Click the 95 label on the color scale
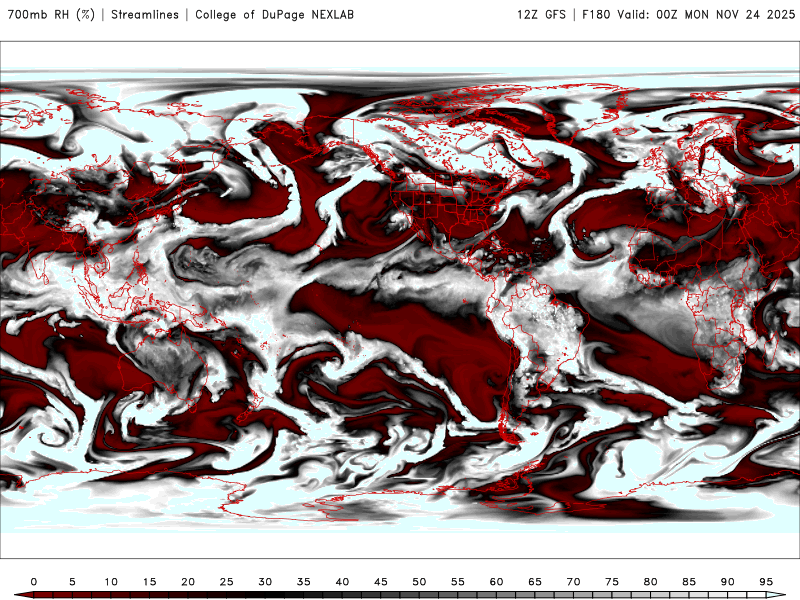800x600 pixels. (766, 582)
